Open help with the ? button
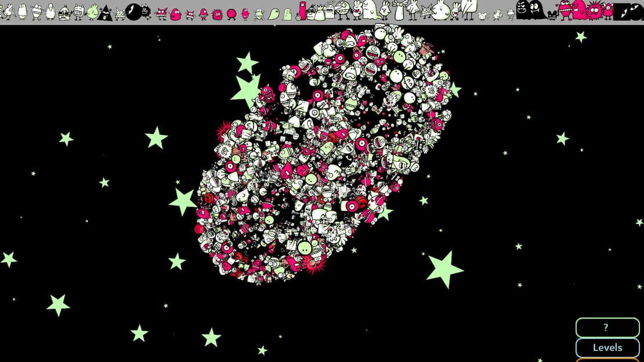The height and width of the screenshot is (362, 644). (607, 328)
